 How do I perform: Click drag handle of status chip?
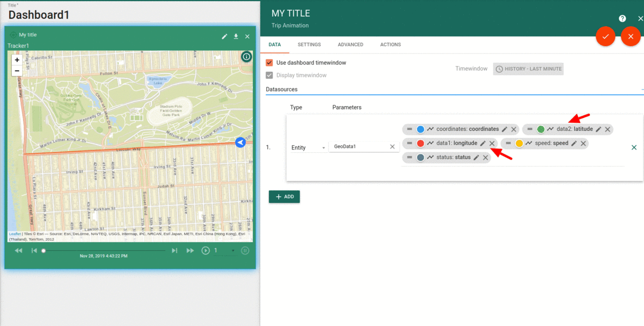point(409,157)
